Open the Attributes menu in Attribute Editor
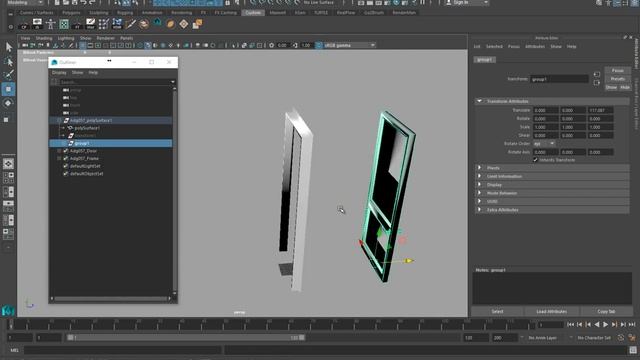The image size is (640, 360). pos(535,47)
